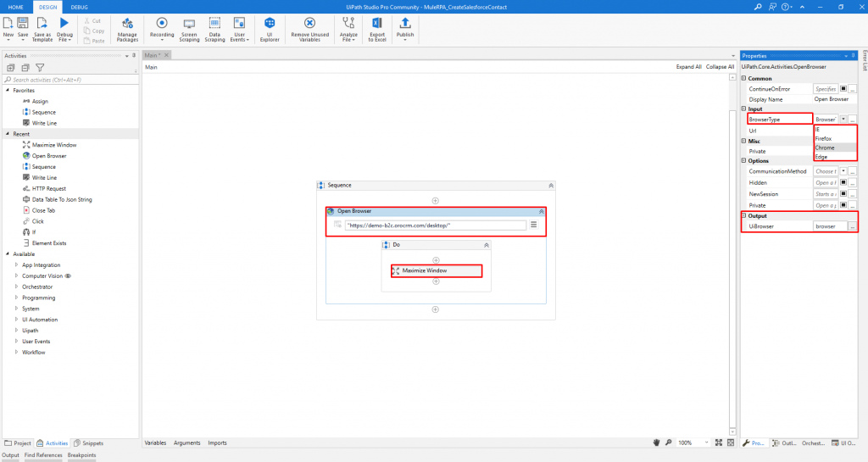Expand App Integration category
Image resolution: width=868 pixels, height=462 pixels.
pyautogui.click(x=17, y=264)
